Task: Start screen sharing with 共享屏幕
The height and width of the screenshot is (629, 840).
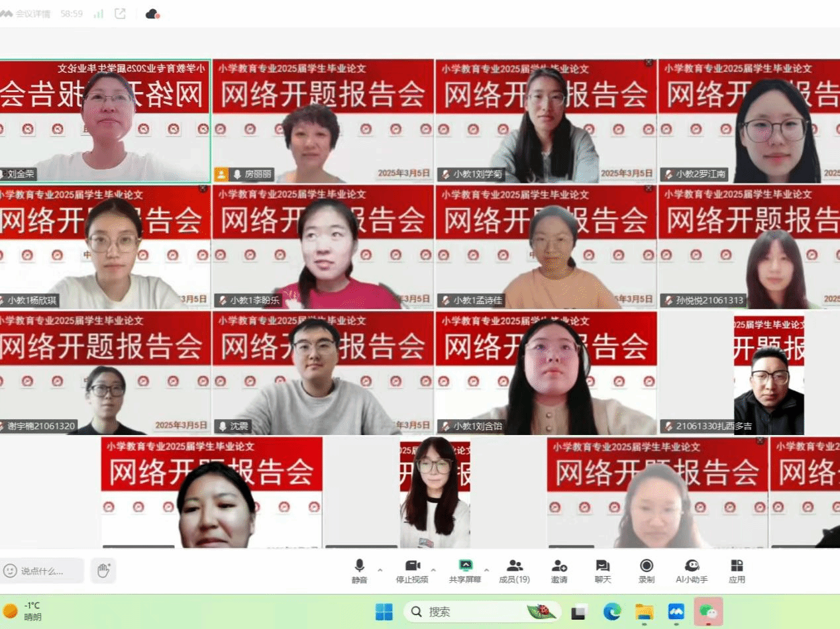Action: click(465, 570)
